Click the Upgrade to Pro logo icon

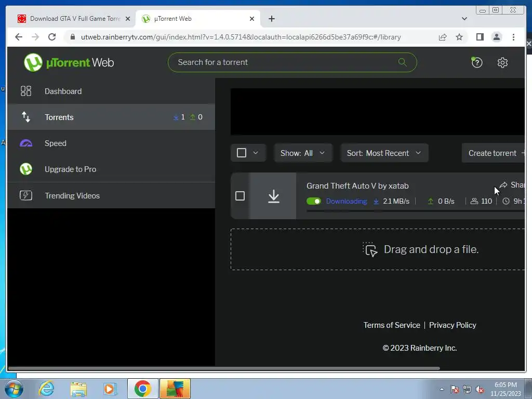tap(26, 169)
